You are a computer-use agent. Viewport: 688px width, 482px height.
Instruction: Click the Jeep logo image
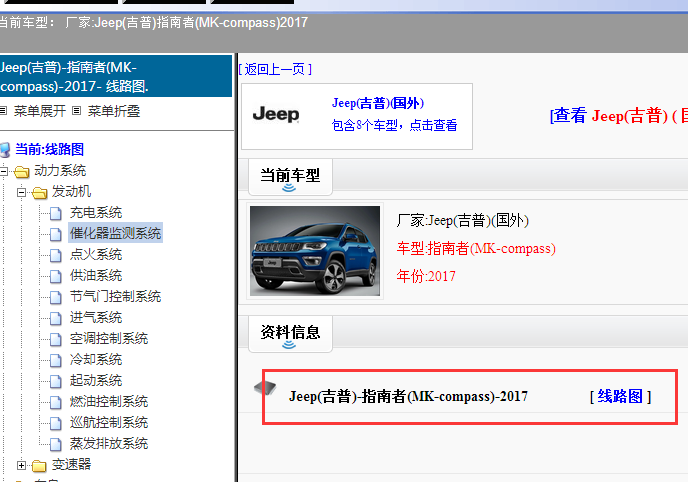(276, 114)
